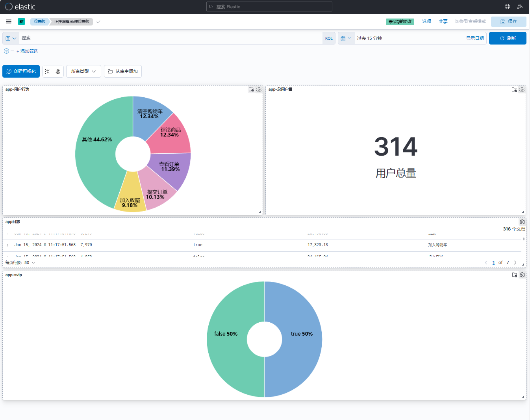Open panel options gear for app-用户行为
530x420 pixels.
(259, 89)
